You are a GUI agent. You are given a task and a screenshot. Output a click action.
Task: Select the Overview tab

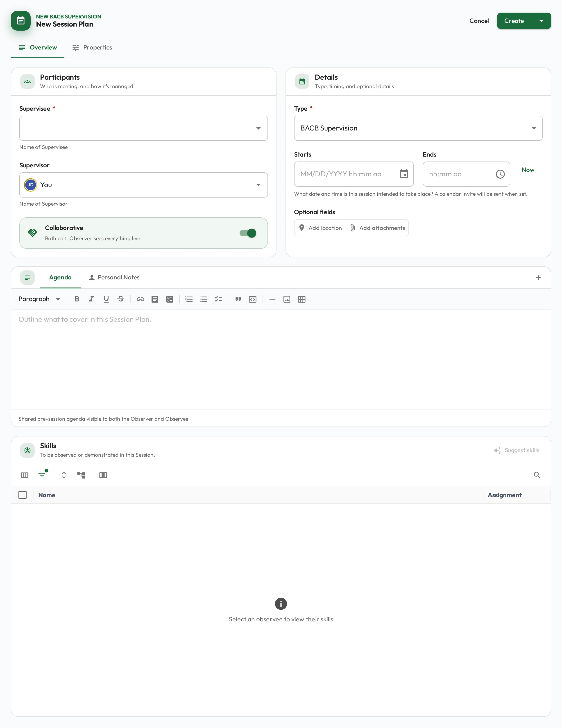pyautogui.click(x=38, y=47)
